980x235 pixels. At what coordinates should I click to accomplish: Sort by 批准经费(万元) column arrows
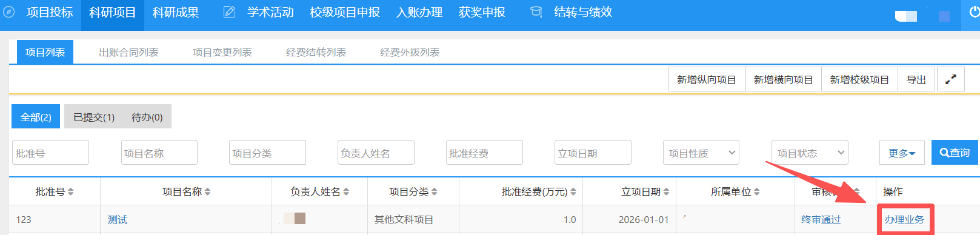click(573, 192)
